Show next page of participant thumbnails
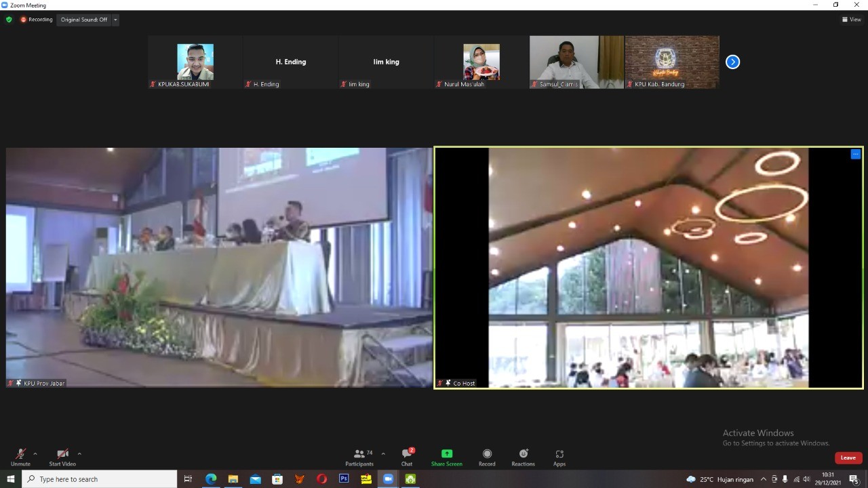Image resolution: width=868 pixels, height=488 pixels. [x=732, y=62]
